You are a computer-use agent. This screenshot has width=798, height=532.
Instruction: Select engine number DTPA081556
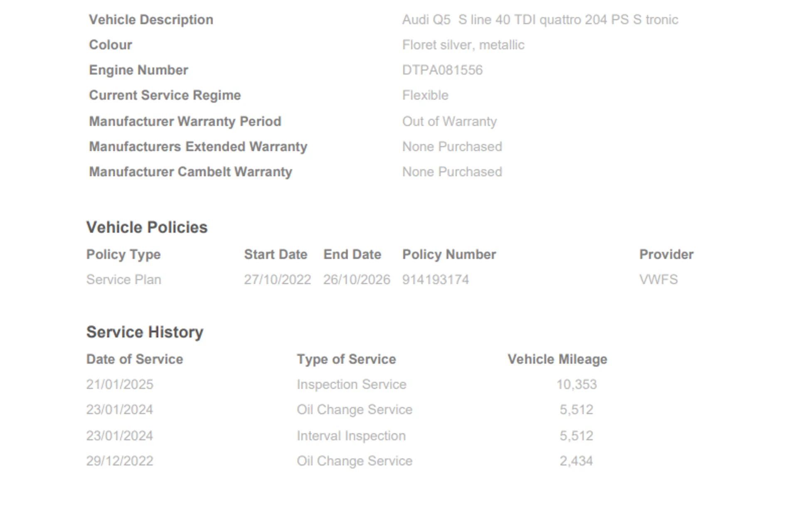pyautogui.click(x=442, y=70)
